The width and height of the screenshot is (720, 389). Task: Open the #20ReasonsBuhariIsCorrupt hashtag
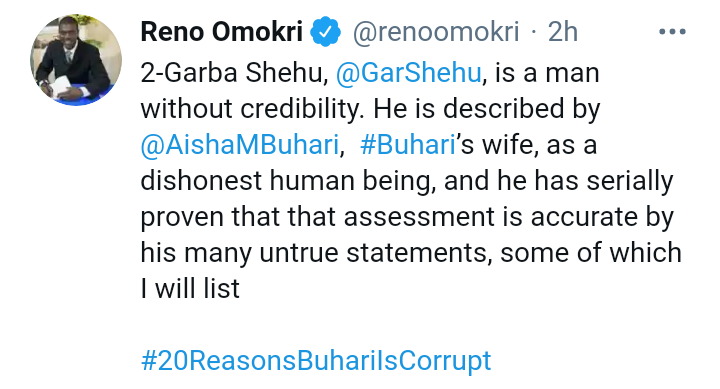[316, 361]
